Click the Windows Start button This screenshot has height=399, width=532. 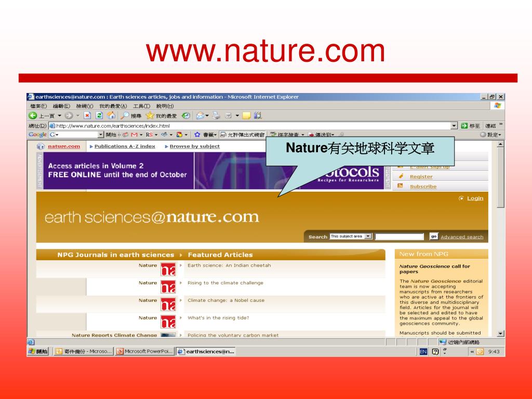(x=38, y=352)
